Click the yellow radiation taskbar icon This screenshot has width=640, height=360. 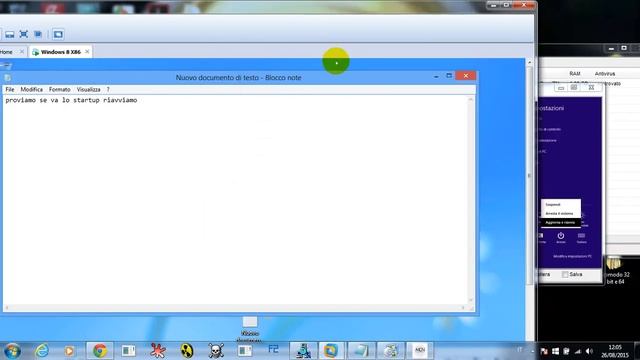click(x=187, y=351)
